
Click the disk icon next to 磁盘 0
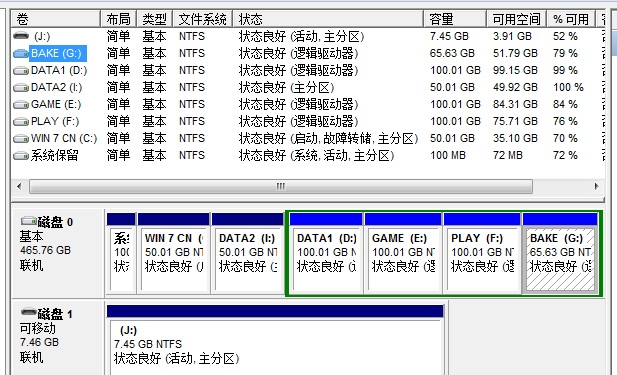tap(28, 221)
